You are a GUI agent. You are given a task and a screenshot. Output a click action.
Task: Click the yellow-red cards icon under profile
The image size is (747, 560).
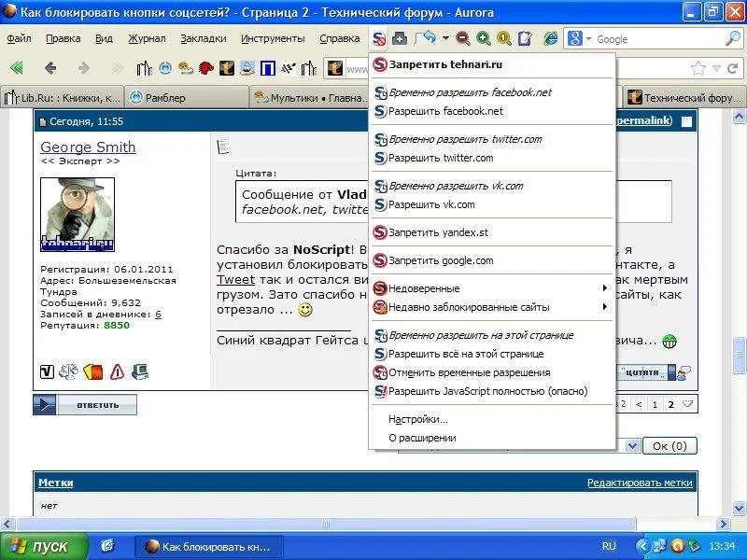coord(92,371)
